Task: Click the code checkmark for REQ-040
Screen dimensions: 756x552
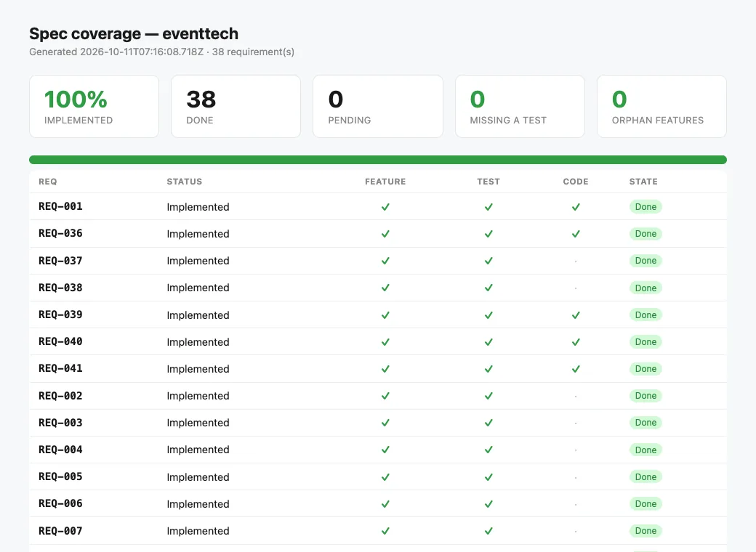Action: 576,343
